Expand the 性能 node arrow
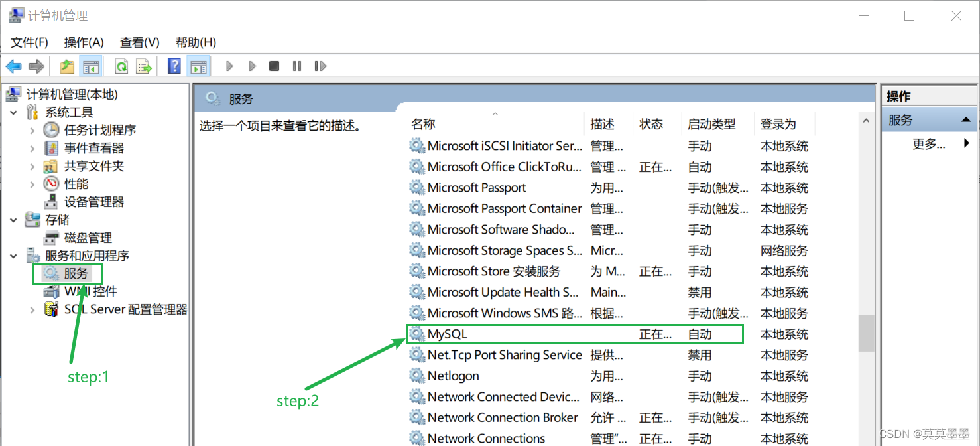The image size is (980, 446). pyautogui.click(x=32, y=185)
